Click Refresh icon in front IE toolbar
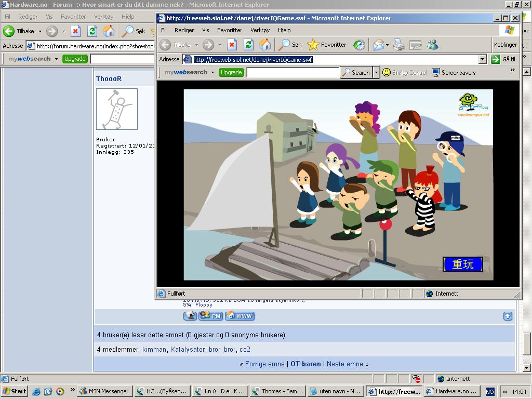Screen dimensions: 532x399 [x=248, y=45]
